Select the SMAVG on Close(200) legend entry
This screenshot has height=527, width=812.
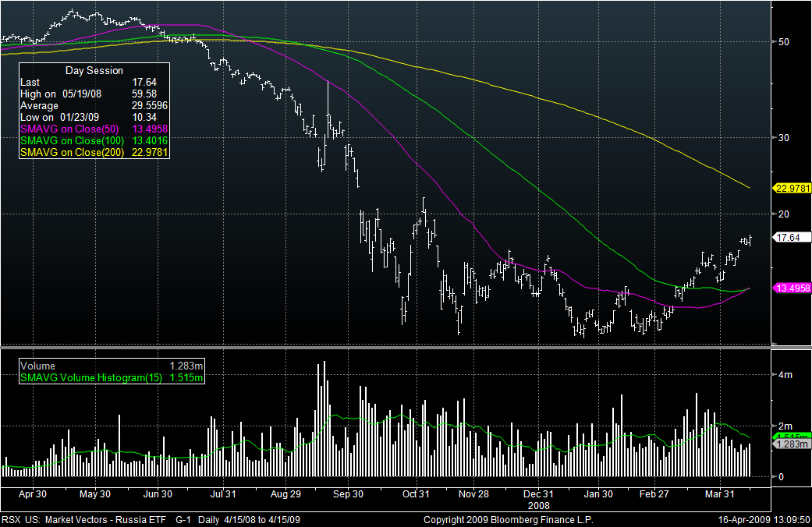[94, 153]
